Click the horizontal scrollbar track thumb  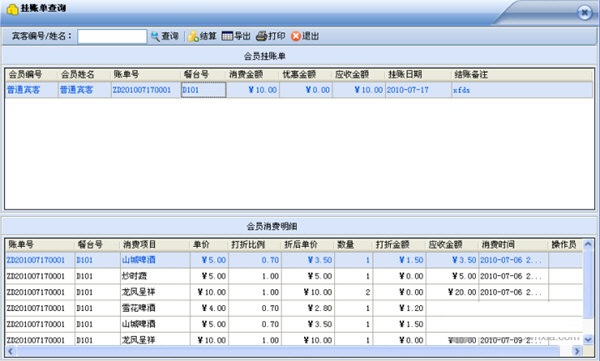(x=288, y=351)
